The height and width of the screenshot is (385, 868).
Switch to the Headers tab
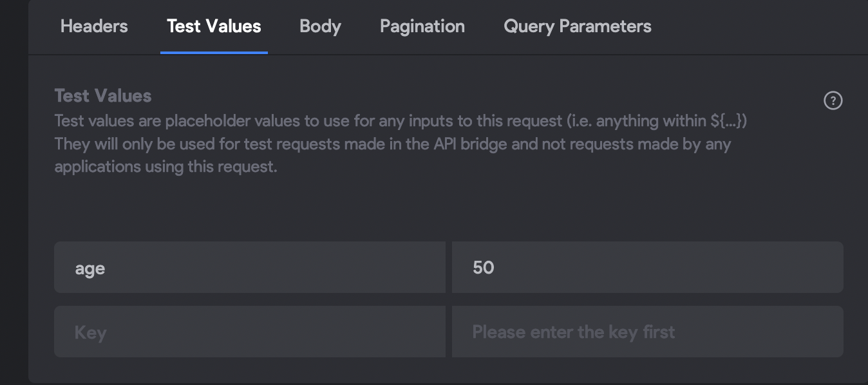(x=94, y=26)
